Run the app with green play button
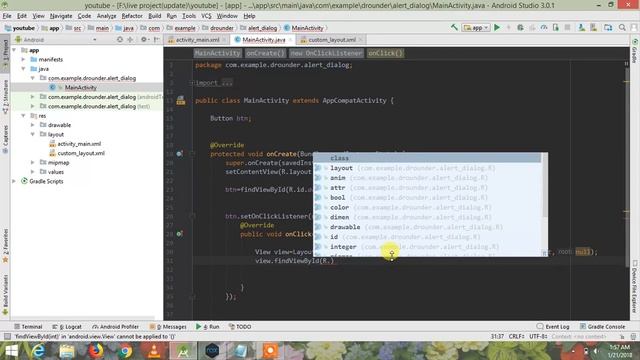640x360 pixels. click(497, 27)
